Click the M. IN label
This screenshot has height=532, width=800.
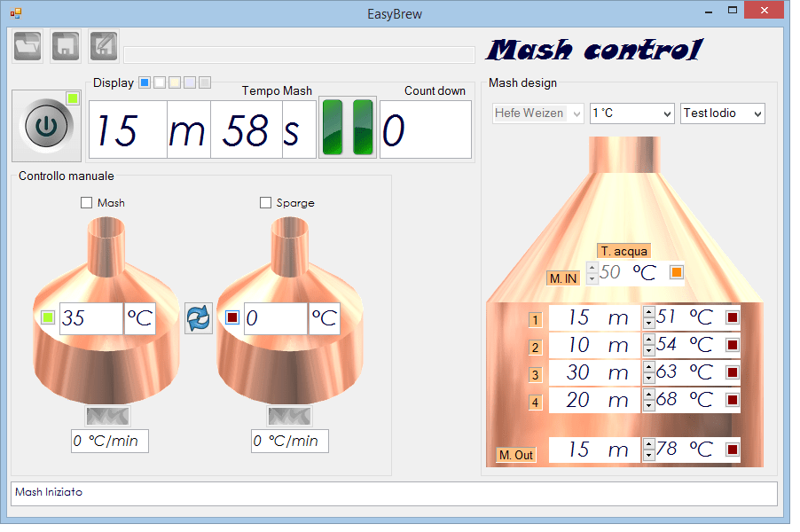[x=563, y=278]
